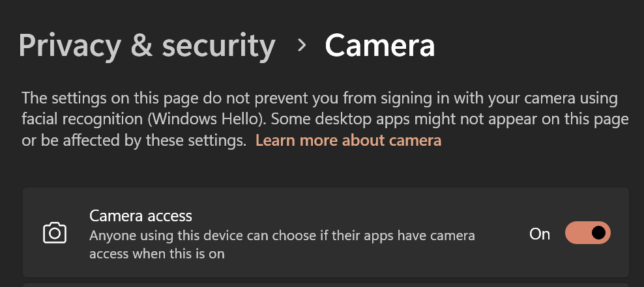This screenshot has width=644, height=287.
Task: Click 'or be affected by these settings' text
Action: 134,141
